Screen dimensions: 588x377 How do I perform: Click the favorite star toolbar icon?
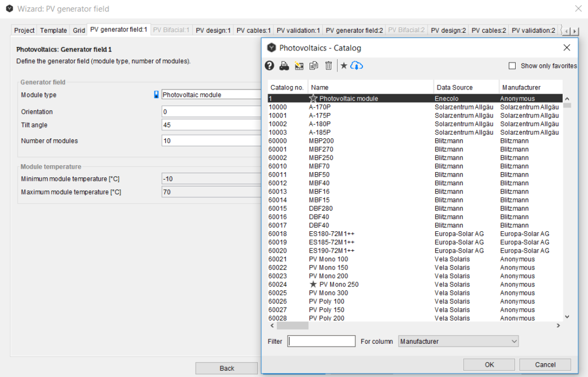[x=344, y=66]
